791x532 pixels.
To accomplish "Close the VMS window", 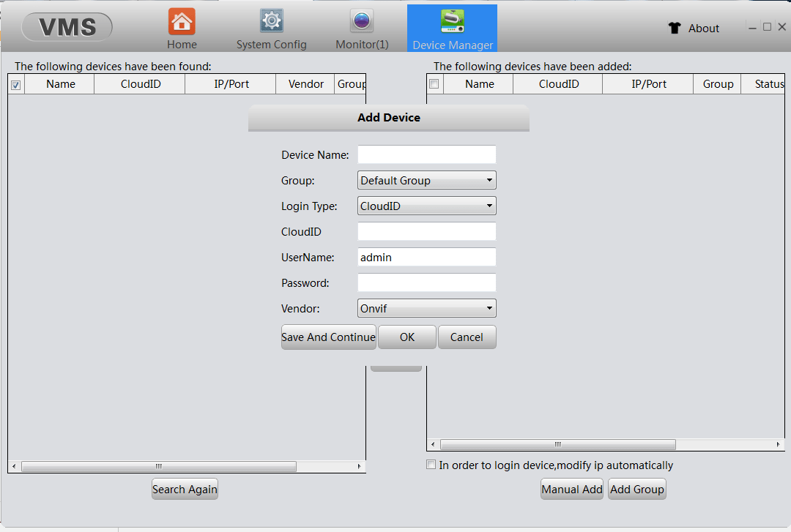I will pyautogui.click(x=782, y=27).
